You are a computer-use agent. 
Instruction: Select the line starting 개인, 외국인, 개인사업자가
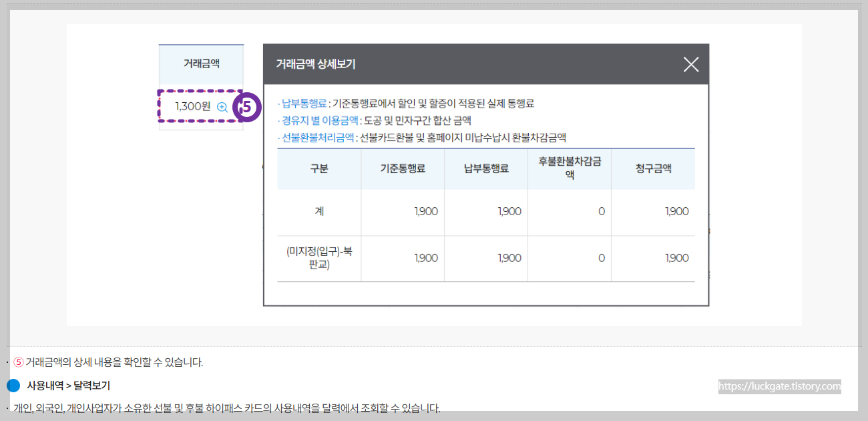point(227,408)
